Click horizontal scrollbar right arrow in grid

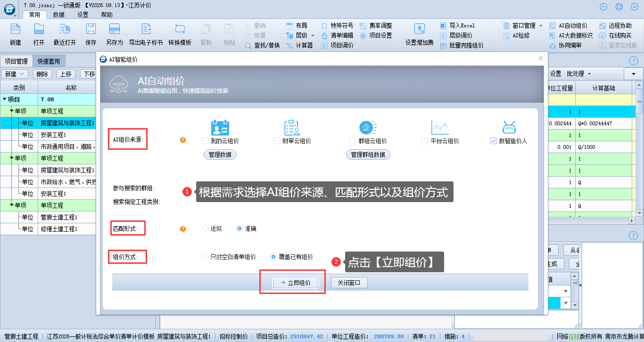point(632,220)
